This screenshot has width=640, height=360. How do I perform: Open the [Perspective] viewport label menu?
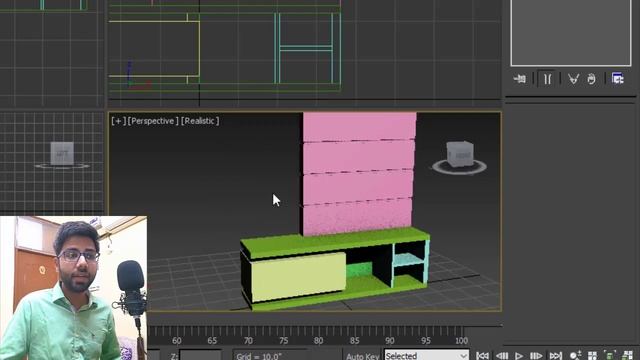[x=153, y=121]
